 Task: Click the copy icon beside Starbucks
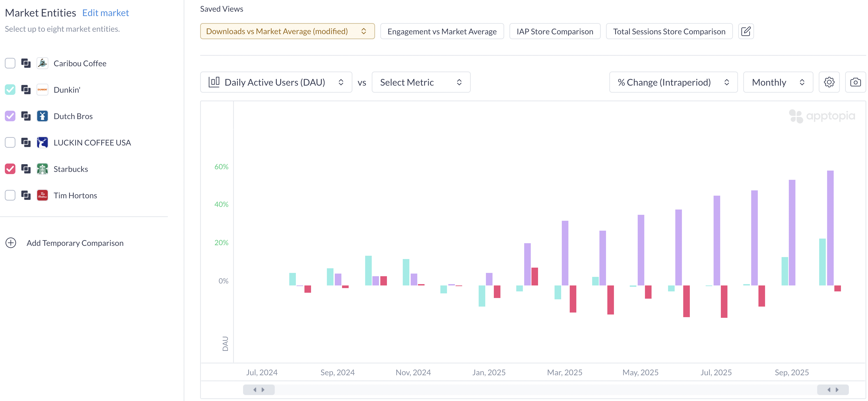click(26, 169)
